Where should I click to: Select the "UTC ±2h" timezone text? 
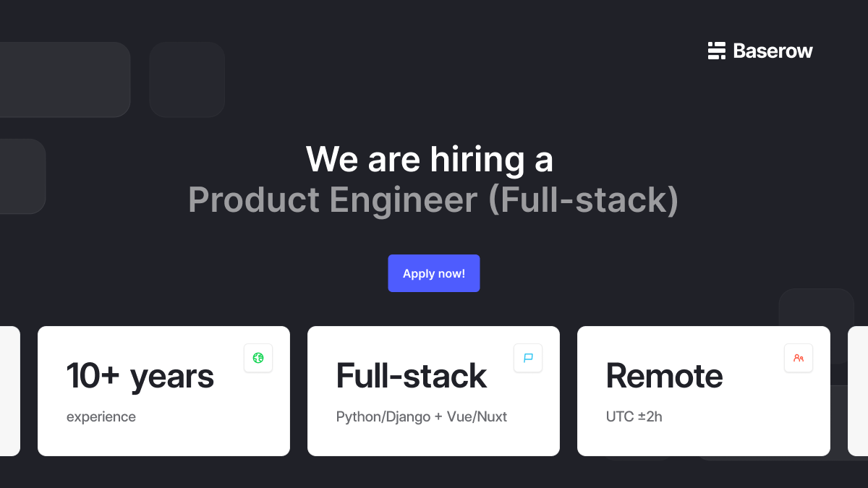[x=634, y=416]
